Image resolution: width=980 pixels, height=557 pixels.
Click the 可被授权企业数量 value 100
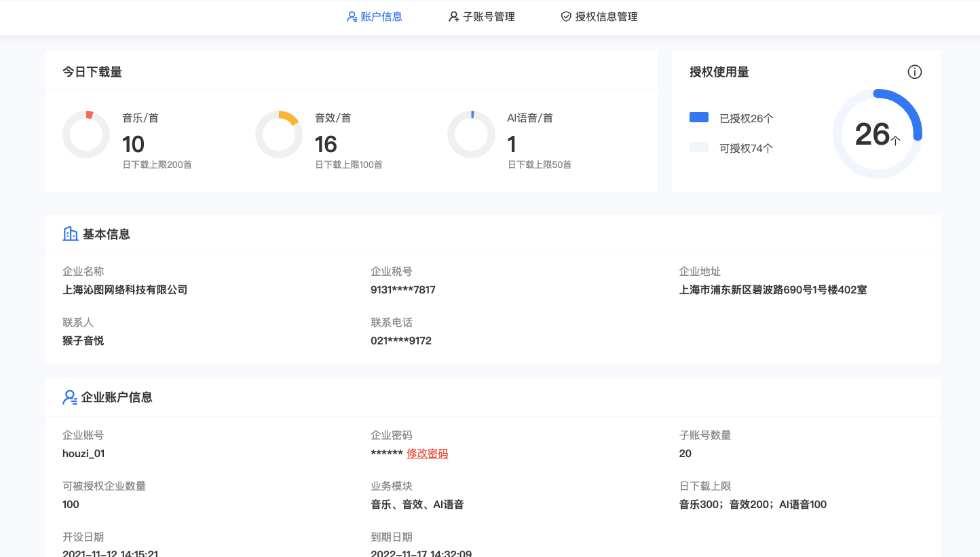coord(71,505)
